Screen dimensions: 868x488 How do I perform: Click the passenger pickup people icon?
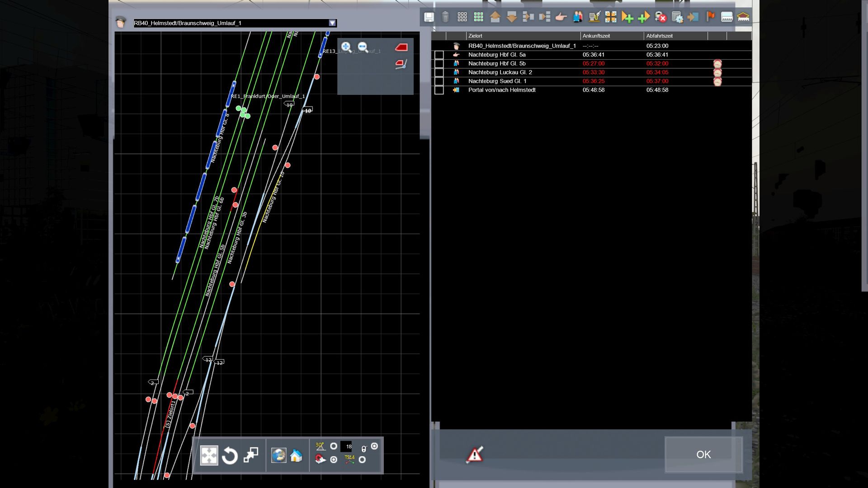pos(578,17)
